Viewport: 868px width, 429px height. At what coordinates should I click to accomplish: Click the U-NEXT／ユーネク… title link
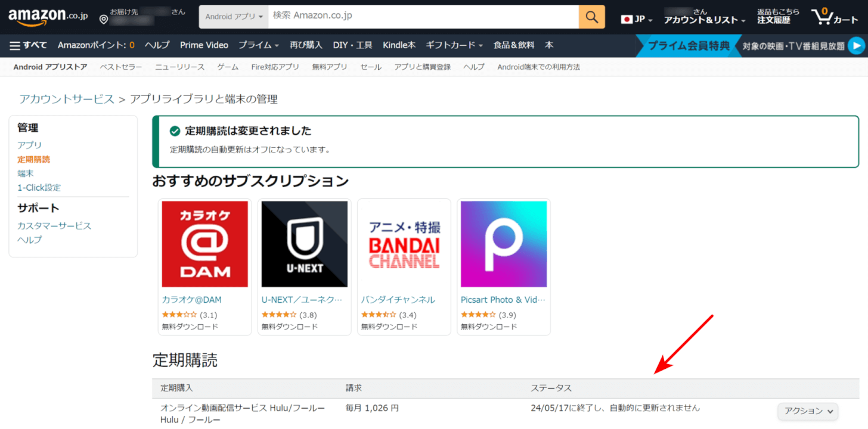point(302,300)
